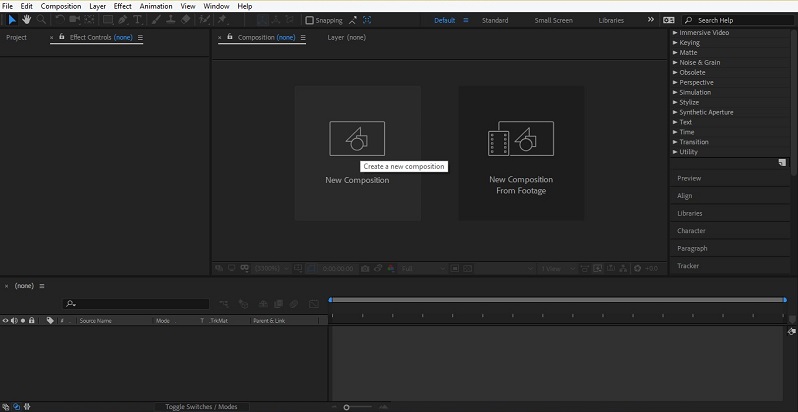Expand the Noise & Grain effects category

[698, 62]
